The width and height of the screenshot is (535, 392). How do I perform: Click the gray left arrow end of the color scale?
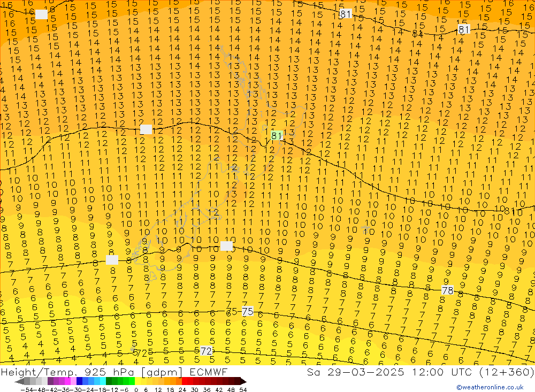[19, 382]
